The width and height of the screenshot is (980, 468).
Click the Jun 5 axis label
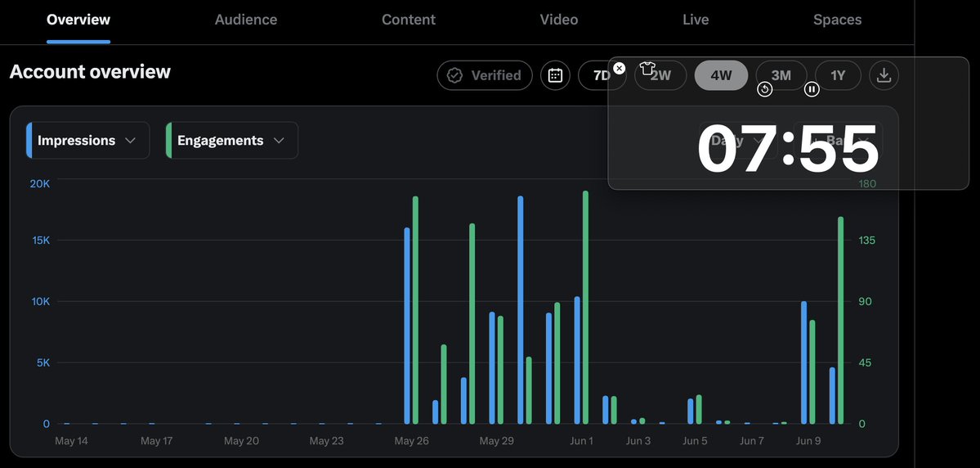(x=695, y=441)
